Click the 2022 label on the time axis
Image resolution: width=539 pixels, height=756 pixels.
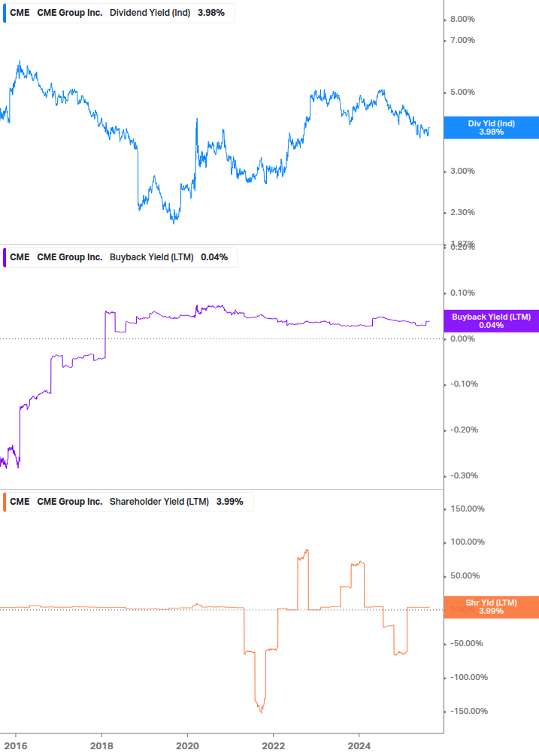(x=273, y=746)
